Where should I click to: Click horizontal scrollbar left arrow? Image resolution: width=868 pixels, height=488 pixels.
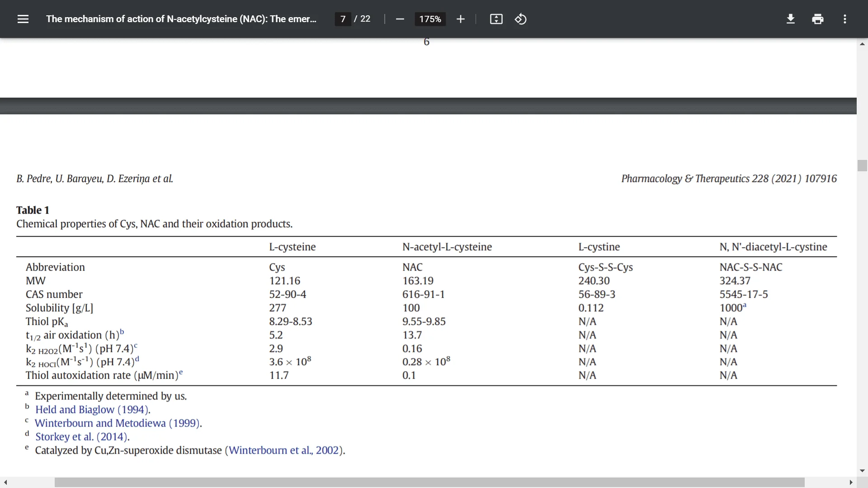click(x=5, y=483)
